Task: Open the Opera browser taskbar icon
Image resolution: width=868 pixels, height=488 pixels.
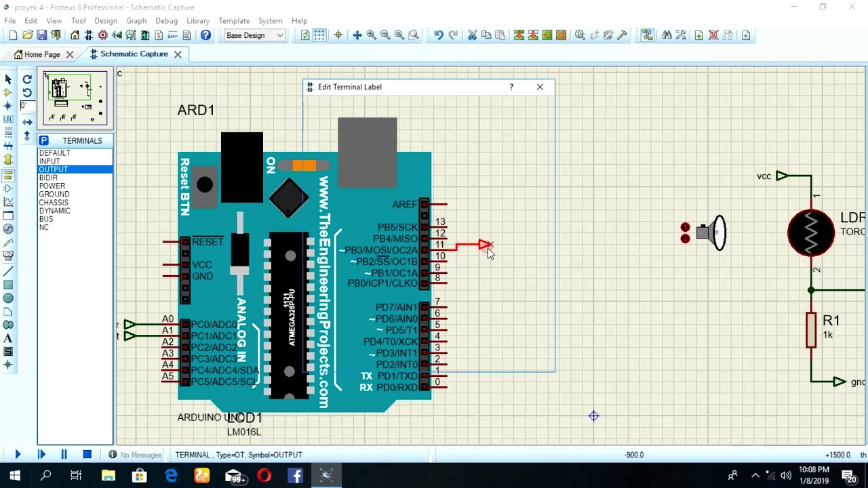Action: (x=264, y=476)
